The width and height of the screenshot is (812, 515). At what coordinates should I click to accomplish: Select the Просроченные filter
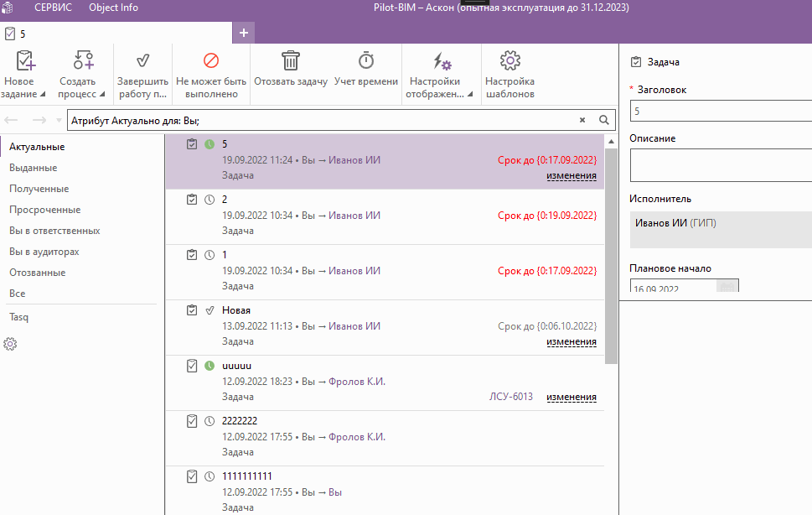[x=44, y=210]
